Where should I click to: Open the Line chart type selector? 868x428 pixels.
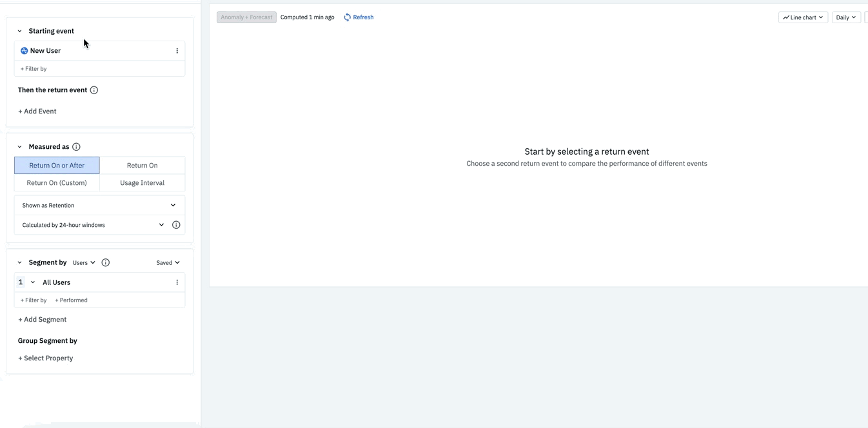[x=802, y=17]
